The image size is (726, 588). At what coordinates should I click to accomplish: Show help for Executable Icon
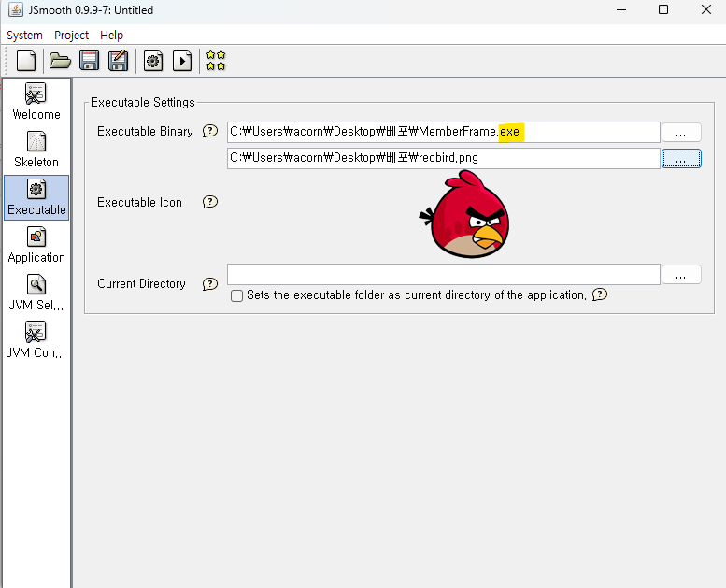(209, 202)
